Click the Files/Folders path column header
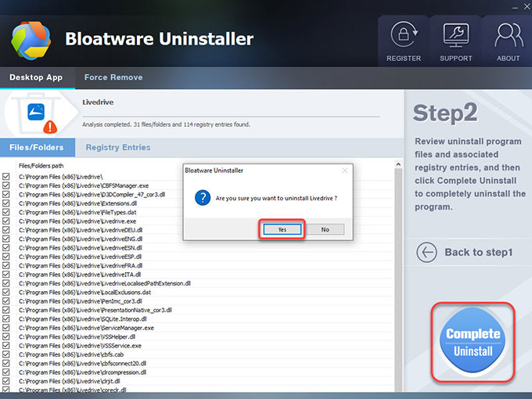 41,166
